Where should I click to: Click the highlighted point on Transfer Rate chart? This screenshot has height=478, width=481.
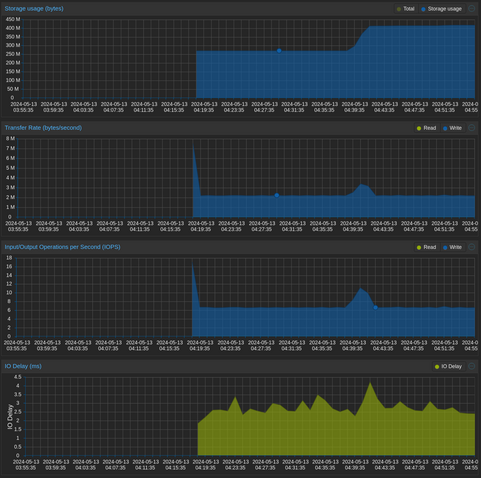[277, 195]
